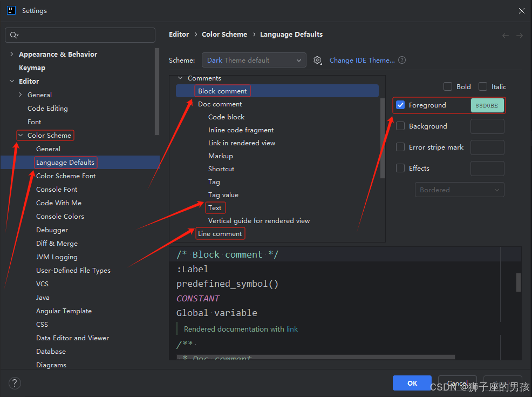Screen dimensions: 532x397
Task: Open the Foreground color swatch 88D0BE
Action: [x=487, y=105]
